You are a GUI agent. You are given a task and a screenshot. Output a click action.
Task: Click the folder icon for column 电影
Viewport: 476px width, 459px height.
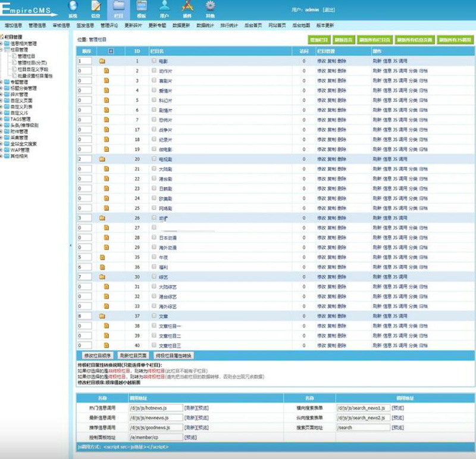(102, 61)
